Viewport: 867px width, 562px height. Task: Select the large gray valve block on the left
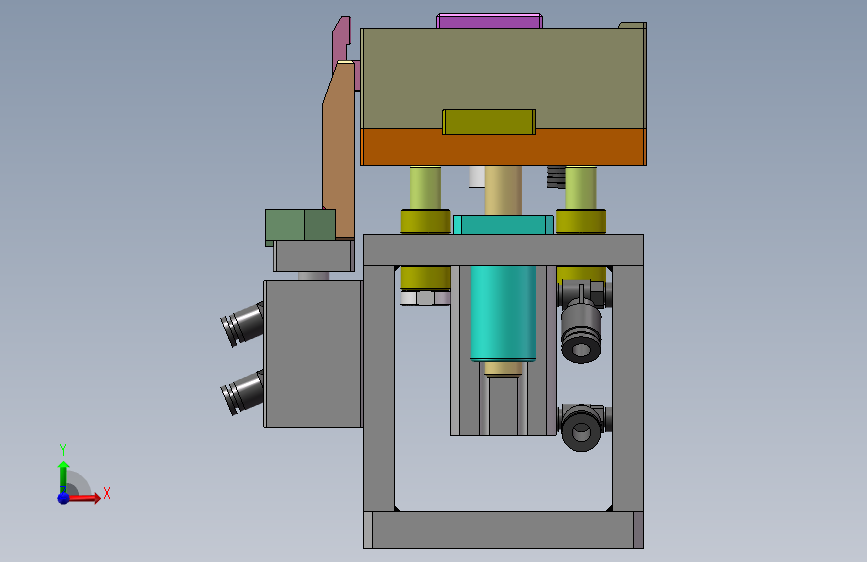[313, 354]
